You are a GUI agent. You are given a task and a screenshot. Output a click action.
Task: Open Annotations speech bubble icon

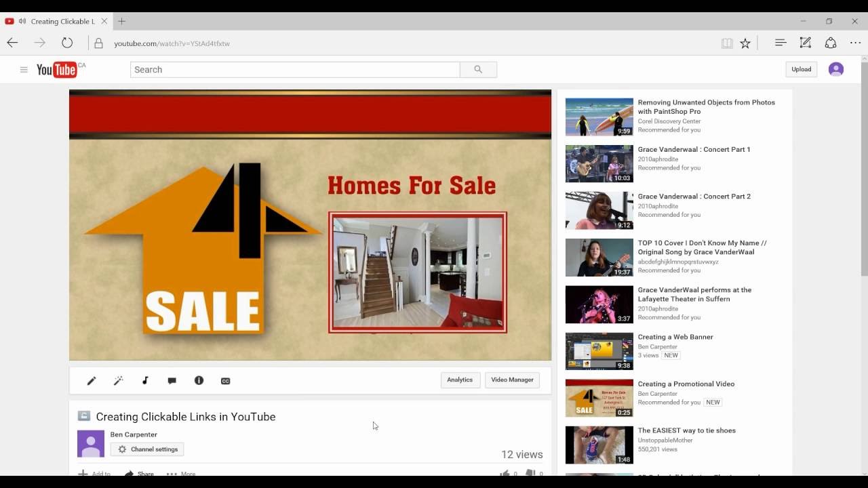tap(172, 381)
